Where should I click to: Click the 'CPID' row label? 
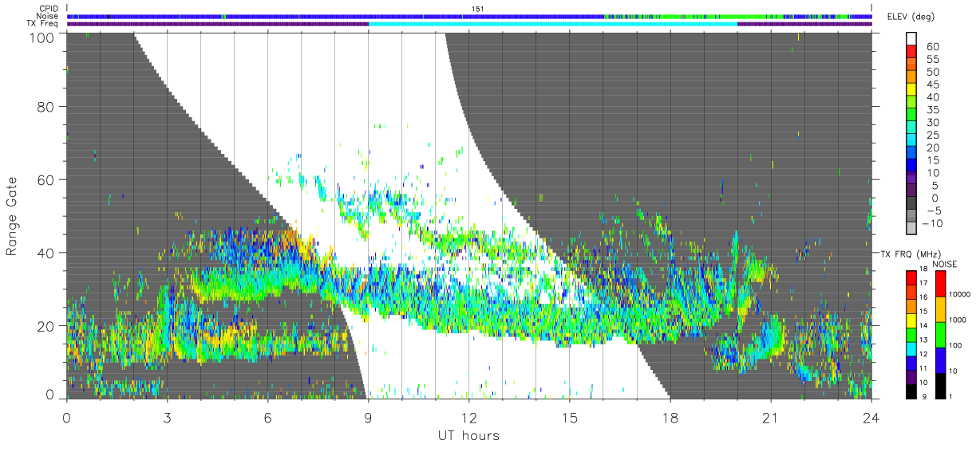pos(49,8)
